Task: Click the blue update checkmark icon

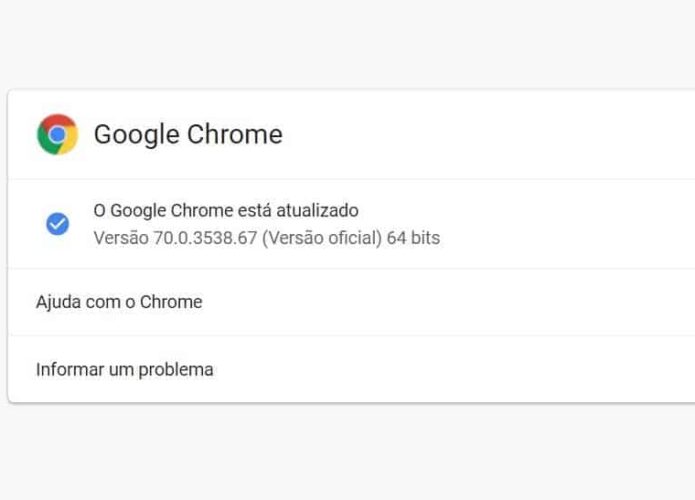Action: [x=58, y=223]
